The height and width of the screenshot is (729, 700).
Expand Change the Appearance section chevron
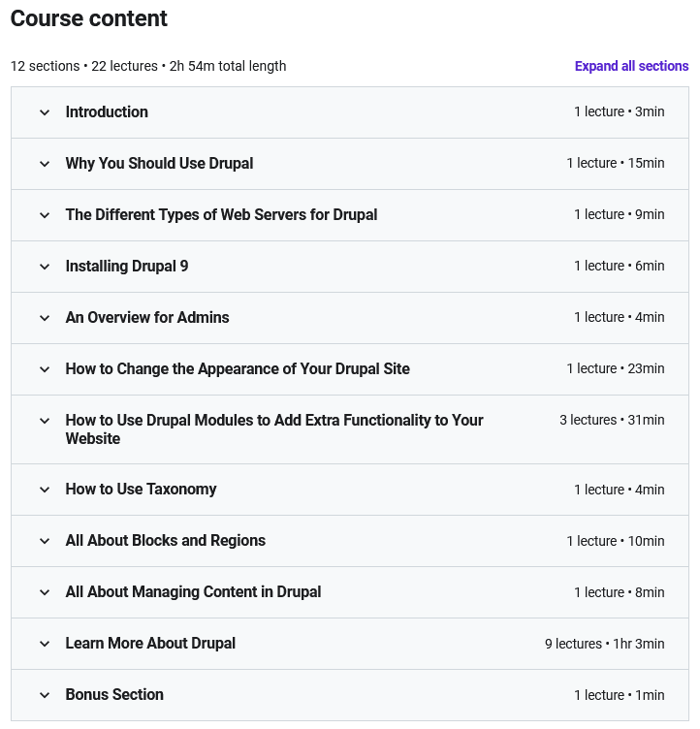pyautogui.click(x=45, y=369)
